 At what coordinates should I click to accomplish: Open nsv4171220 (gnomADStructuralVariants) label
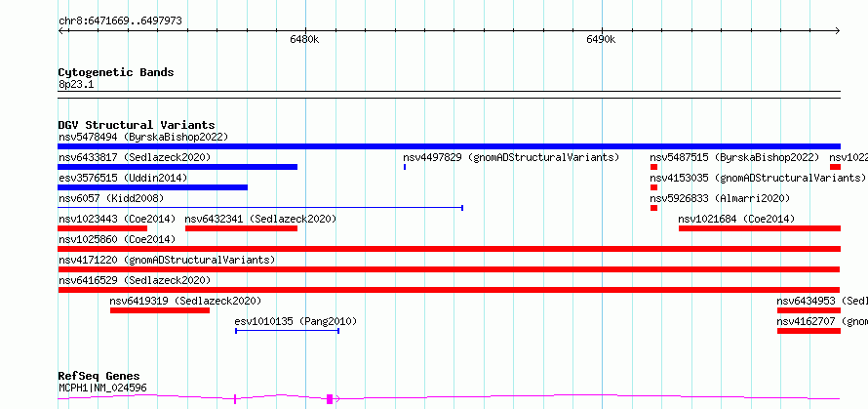tap(167, 260)
